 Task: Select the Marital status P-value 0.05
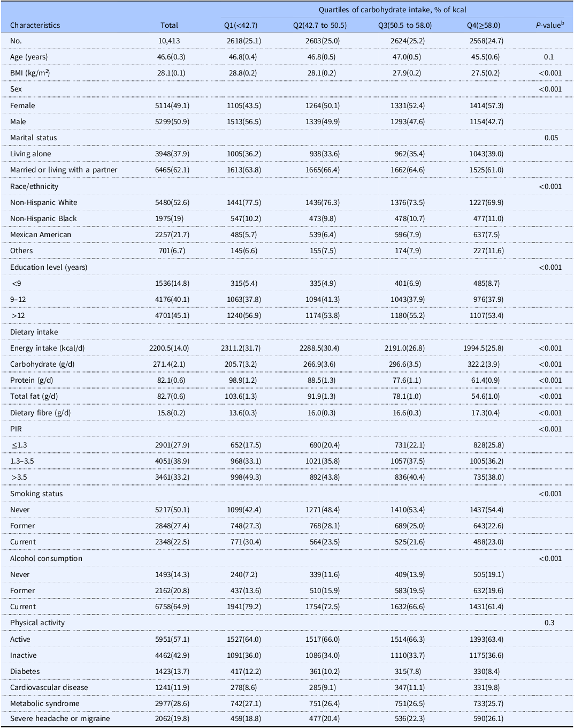click(x=551, y=138)
